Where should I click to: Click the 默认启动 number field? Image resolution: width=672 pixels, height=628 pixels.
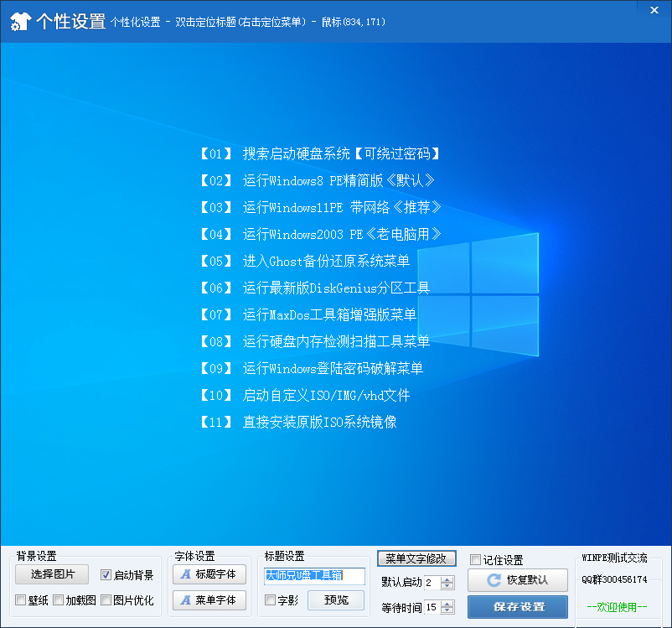click(432, 583)
